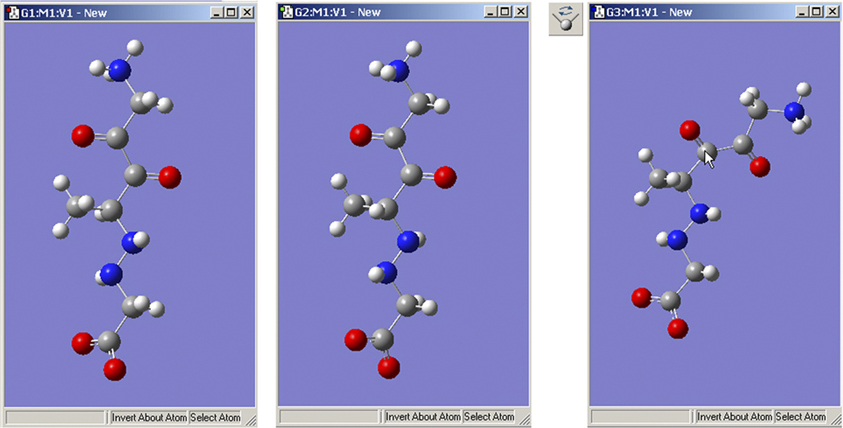Click the G3 window resize grip
Viewport: 843px width, 428px height.
835,418
